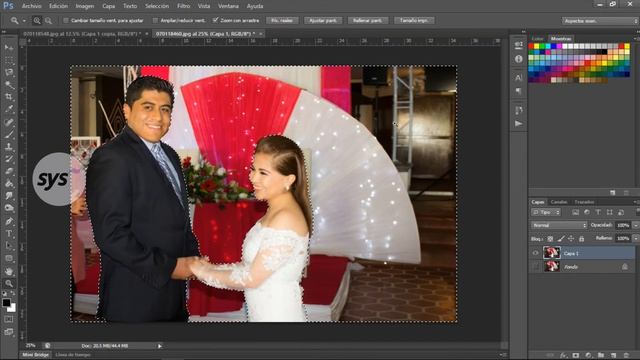Screen dimensions: 640x360
Task: Expand the status bar info arrow
Action: point(160,346)
